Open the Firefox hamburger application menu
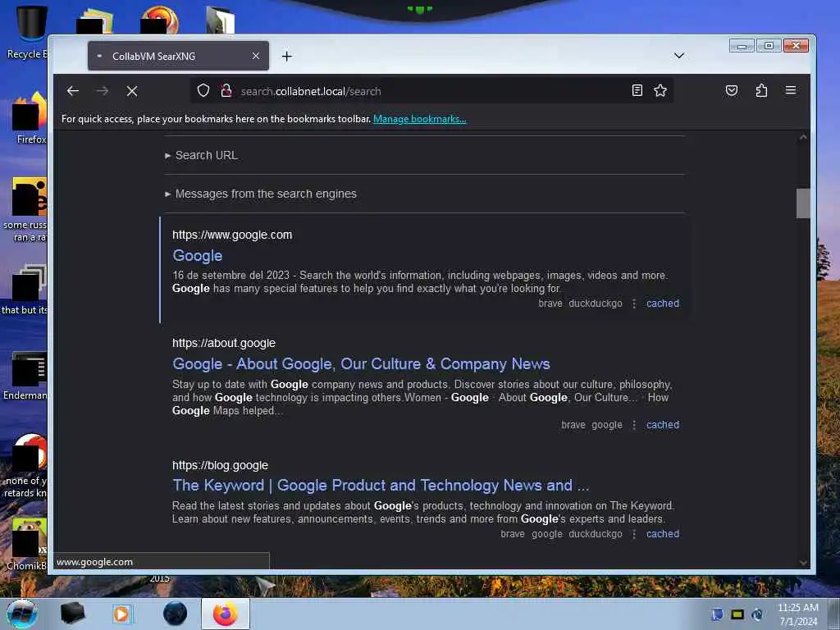 coord(791,90)
